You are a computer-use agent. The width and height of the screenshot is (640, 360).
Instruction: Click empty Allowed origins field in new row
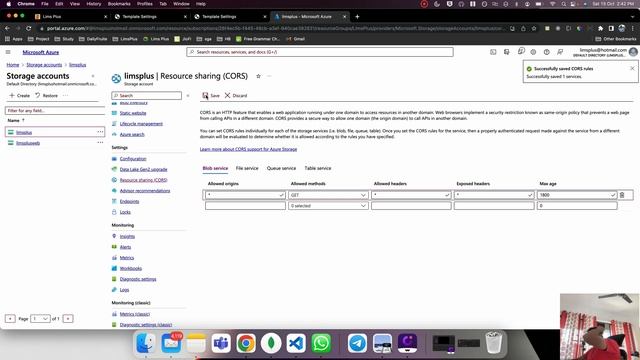(245, 206)
